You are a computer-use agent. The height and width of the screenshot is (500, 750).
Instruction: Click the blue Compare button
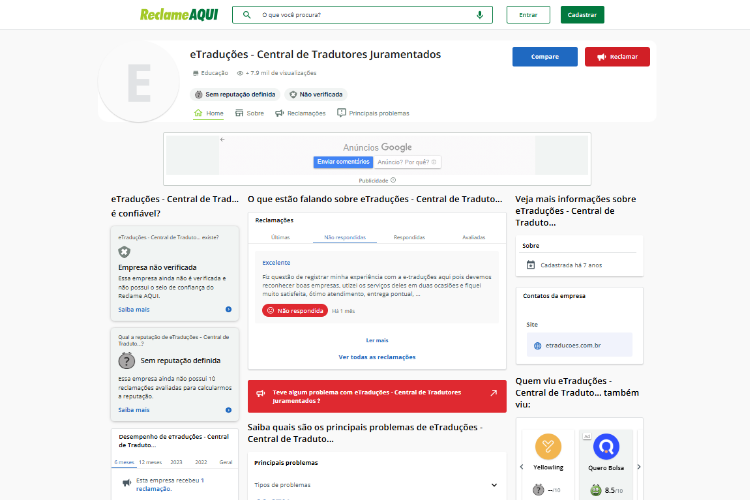545,56
